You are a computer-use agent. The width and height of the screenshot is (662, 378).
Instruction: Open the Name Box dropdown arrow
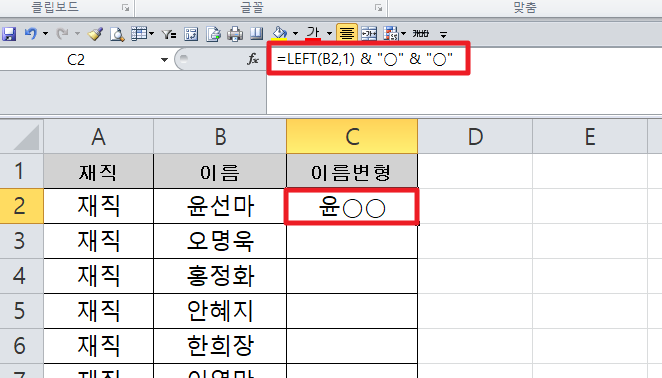[164, 60]
